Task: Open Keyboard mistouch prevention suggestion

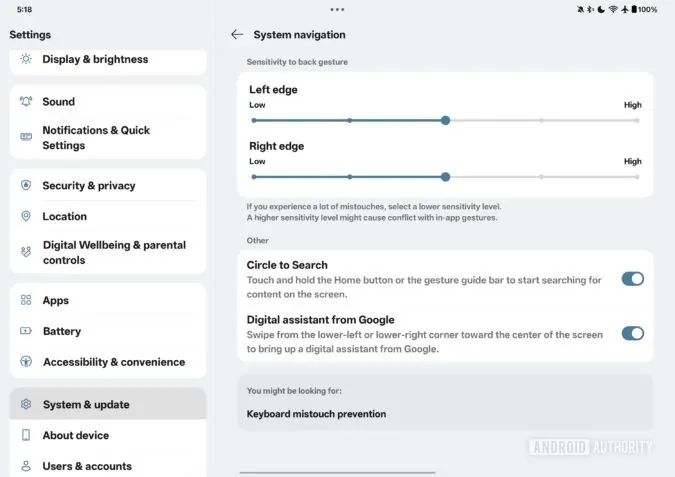Action: pos(316,414)
